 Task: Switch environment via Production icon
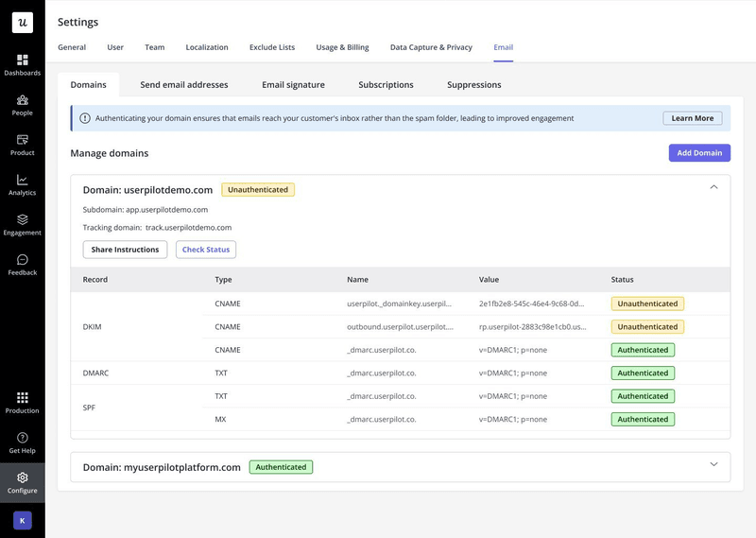[x=22, y=403]
